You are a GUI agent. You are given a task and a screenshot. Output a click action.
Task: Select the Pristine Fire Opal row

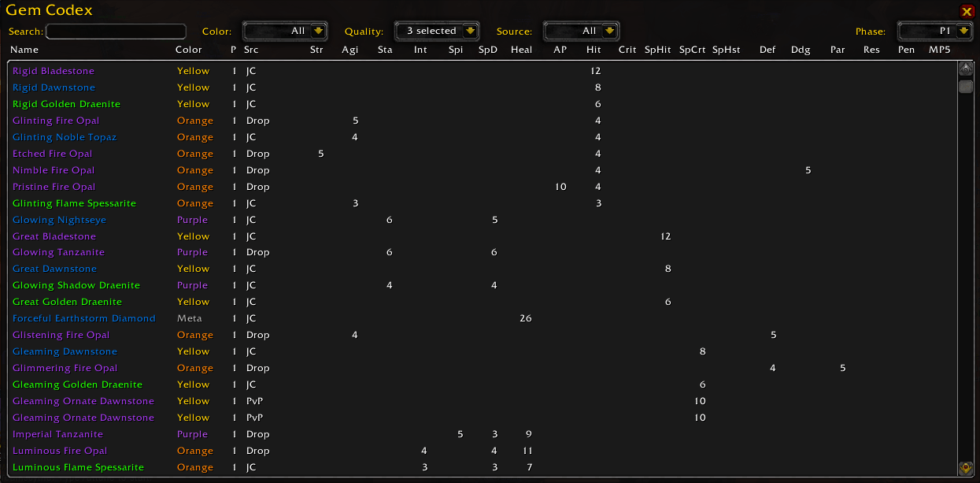(482, 187)
